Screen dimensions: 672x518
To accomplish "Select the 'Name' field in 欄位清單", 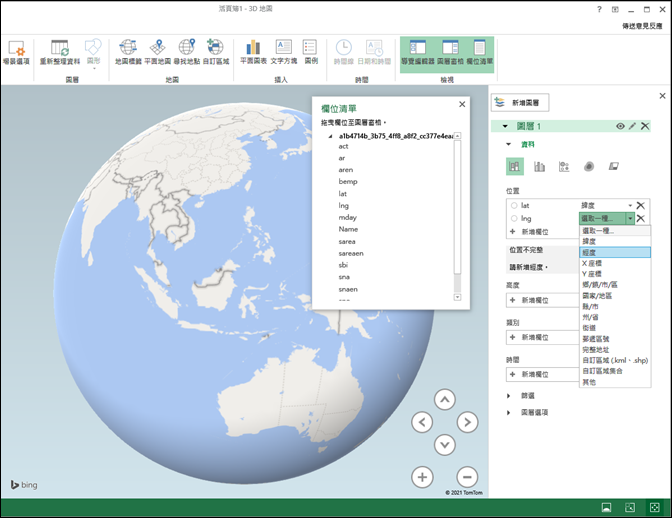I will [348, 229].
